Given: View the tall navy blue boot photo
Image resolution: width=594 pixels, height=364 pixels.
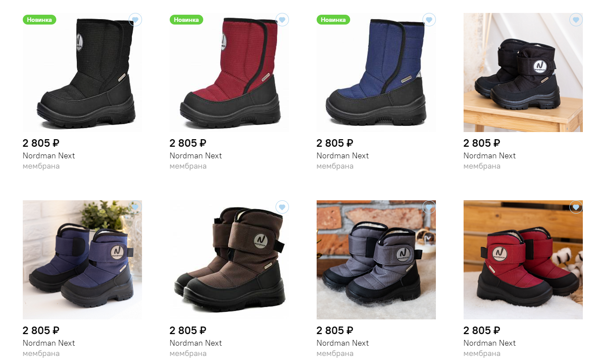Looking at the screenshot, I should [376, 72].
